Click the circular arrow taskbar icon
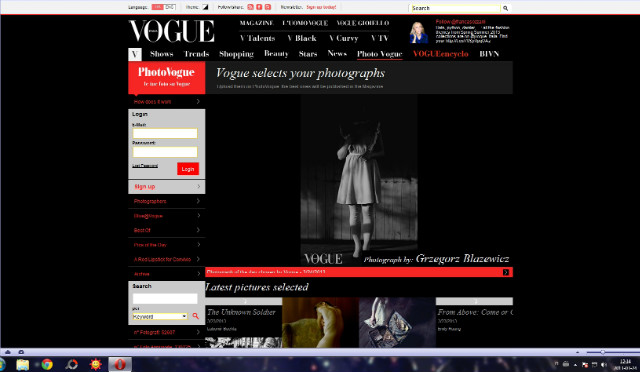This screenshot has height=372, width=640. (71, 364)
